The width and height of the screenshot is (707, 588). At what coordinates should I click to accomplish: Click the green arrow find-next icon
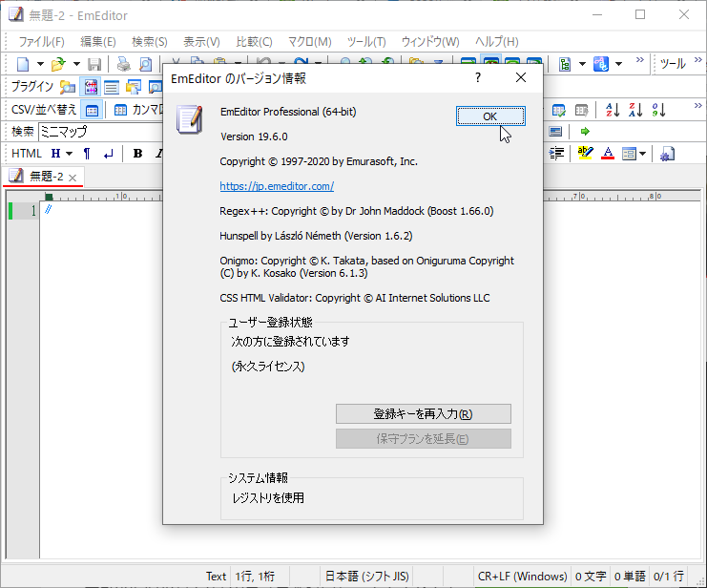coord(585,132)
